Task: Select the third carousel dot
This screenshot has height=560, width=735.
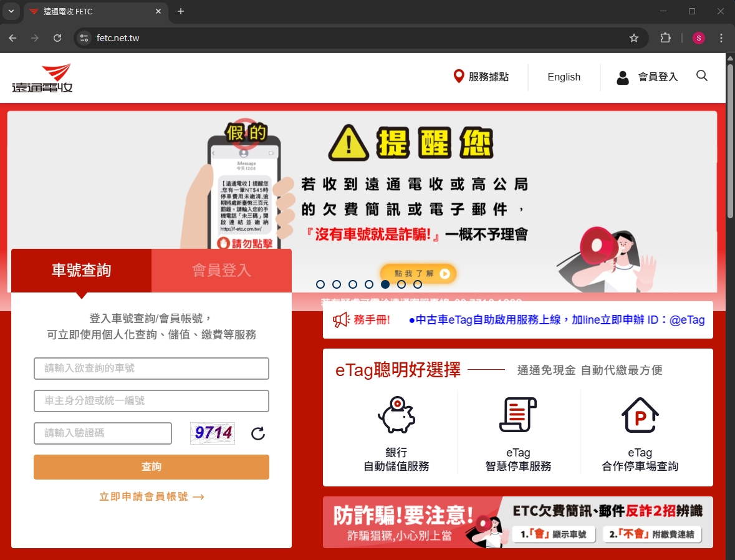Action: tap(353, 284)
